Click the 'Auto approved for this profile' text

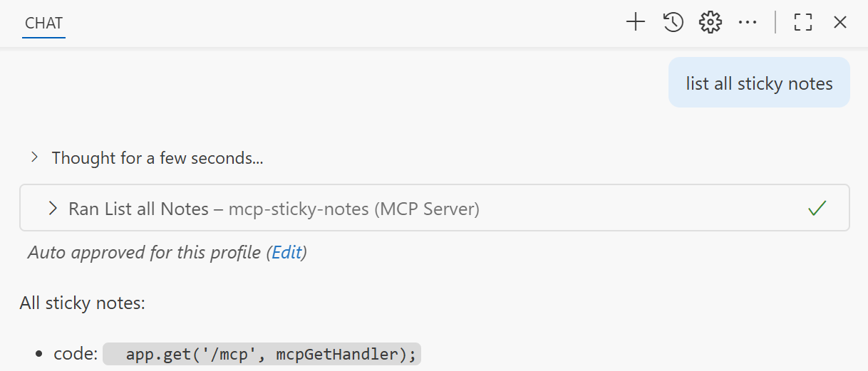tap(144, 252)
